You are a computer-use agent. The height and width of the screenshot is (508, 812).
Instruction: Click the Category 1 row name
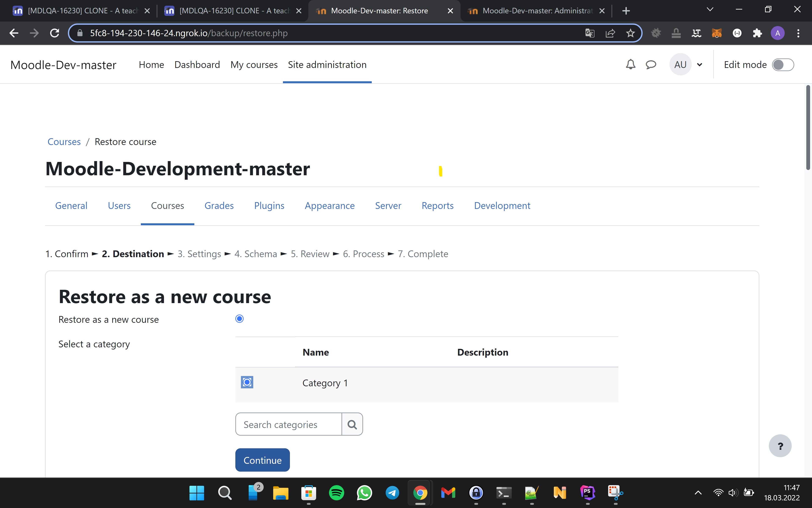(325, 383)
